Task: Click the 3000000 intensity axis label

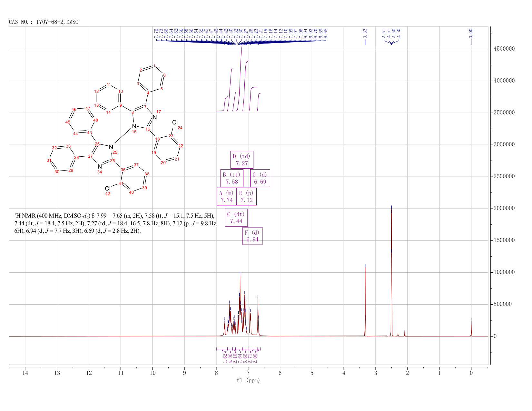Action: 504,145
